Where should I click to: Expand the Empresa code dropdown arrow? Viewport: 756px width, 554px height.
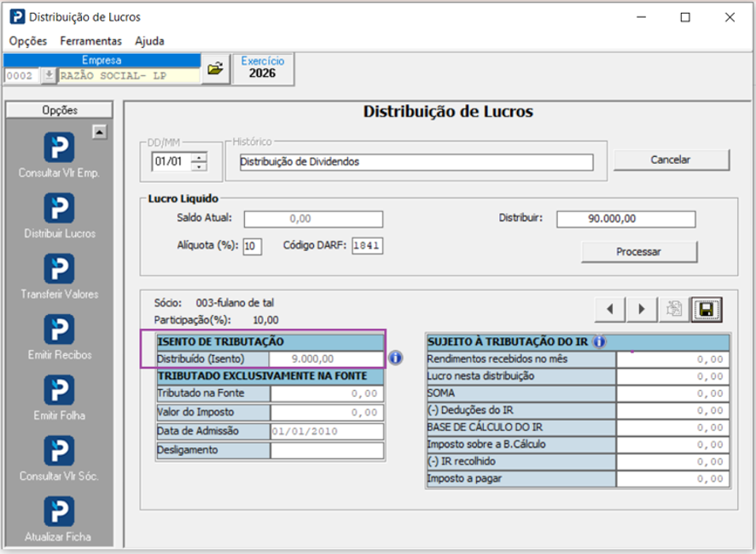49,75
